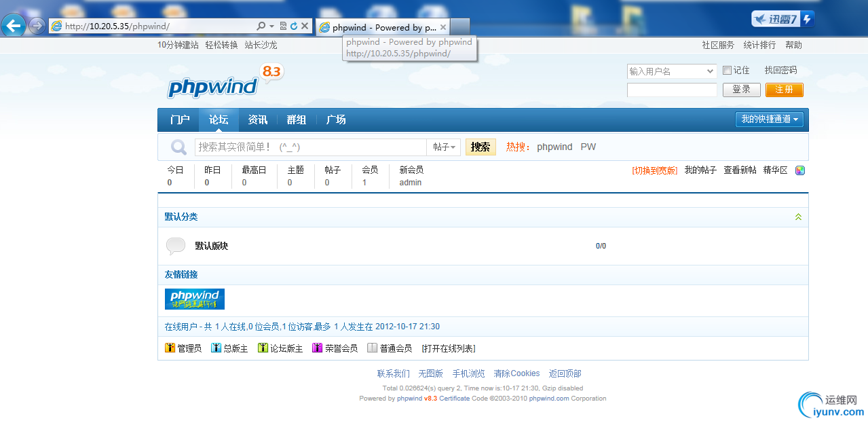
Task: Collapse the 默认分类 category section
Action: pyautogui.click(x=798, y=217)
